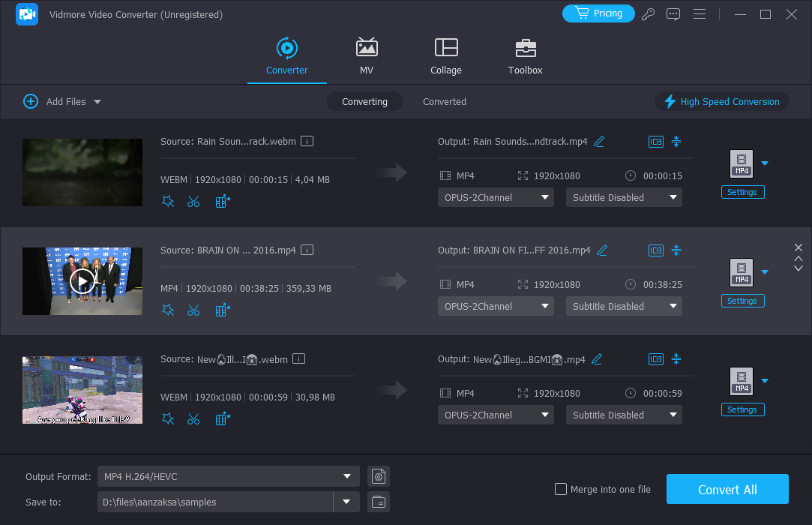Image resolution: width=812 pixels, height=525 pixels.
Task: Expand the Add Files dropdown arrow
Action: (97, 102)
